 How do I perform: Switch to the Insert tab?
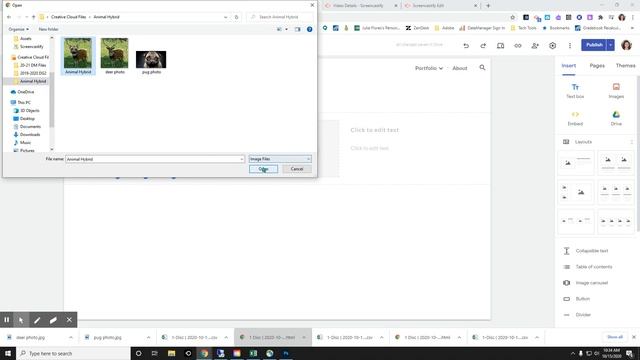pyautogui.click(x=569, y=66)
